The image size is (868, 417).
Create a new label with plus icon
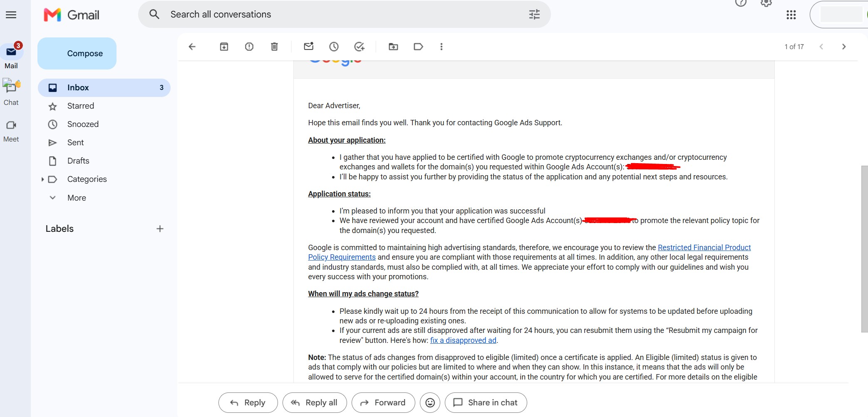point(160,228)
